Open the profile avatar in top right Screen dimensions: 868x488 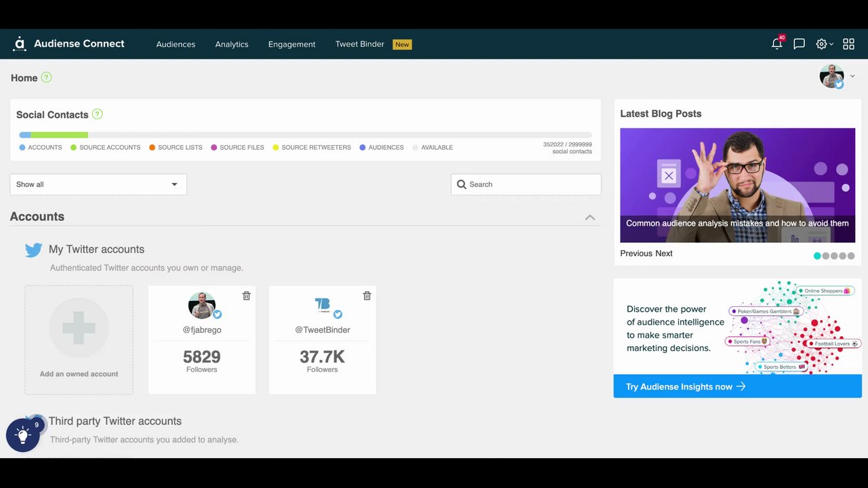[831, 77]
